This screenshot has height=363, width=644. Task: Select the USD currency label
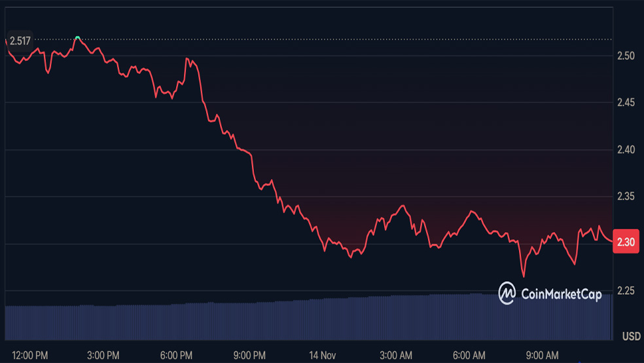tap(631, 337)
